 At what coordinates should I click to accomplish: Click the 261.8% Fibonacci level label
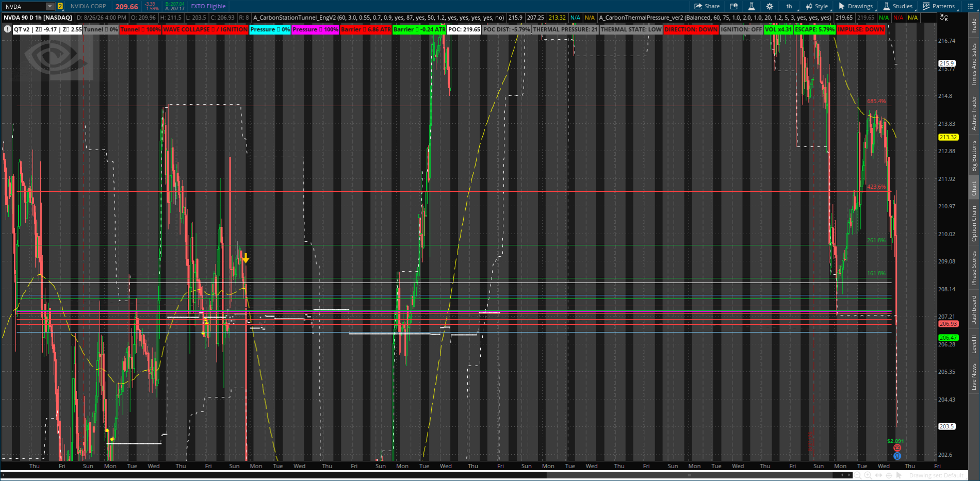(x=876, y=240)
